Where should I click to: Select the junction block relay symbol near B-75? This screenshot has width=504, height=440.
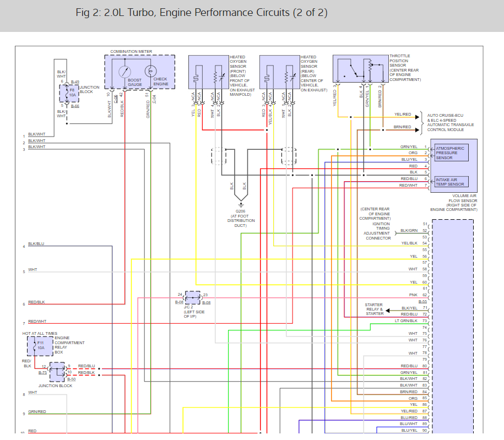tap(57, 372)
